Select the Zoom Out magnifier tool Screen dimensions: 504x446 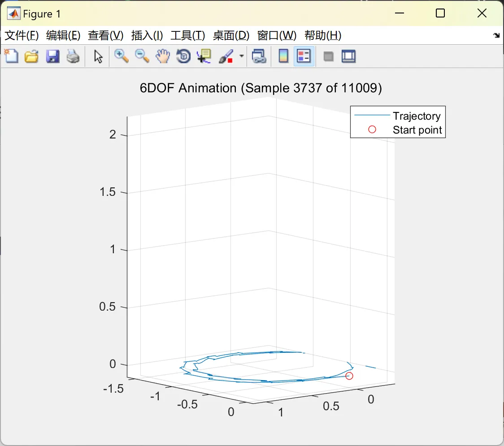coord(142,56)
